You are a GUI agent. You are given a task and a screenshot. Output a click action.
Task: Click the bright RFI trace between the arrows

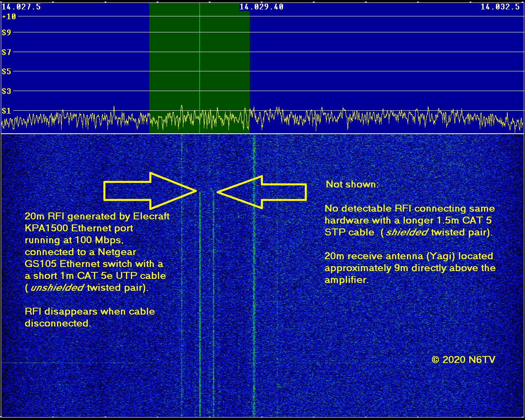tap(200, 287)
